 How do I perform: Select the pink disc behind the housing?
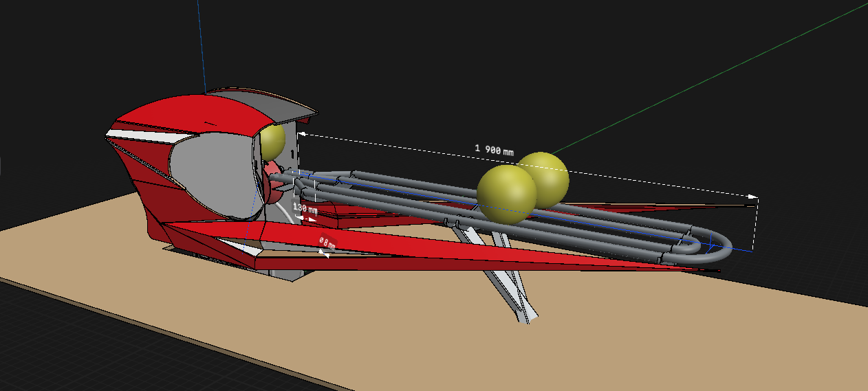[x=272, y=183]
